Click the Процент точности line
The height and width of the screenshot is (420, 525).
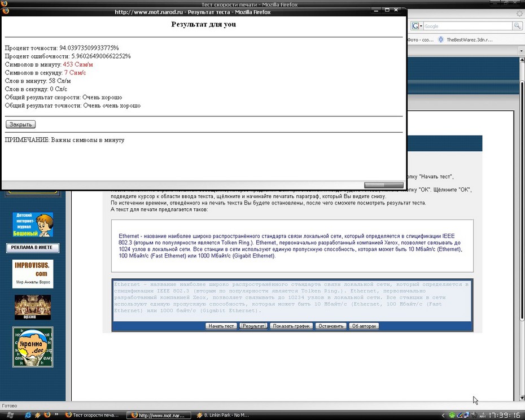tap(62, 48)
